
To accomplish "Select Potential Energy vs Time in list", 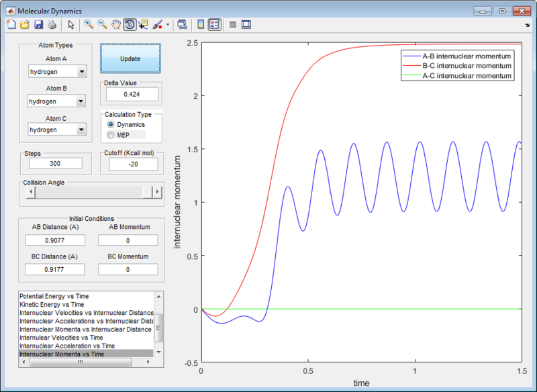I will click(86, 296).
